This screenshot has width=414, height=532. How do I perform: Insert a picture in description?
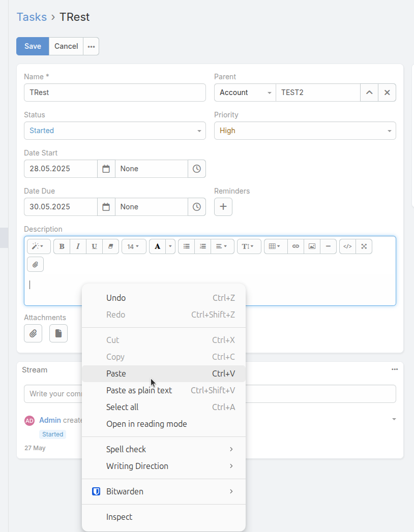click(312, 246)
